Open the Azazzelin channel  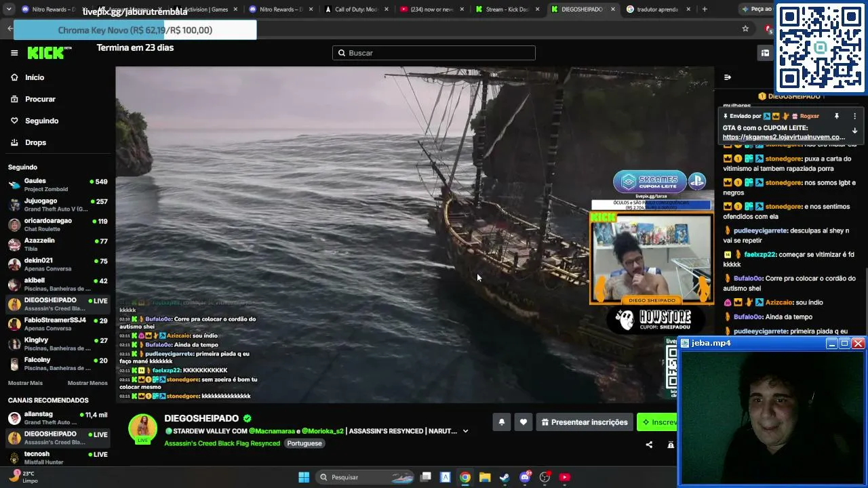coord(58,245)
